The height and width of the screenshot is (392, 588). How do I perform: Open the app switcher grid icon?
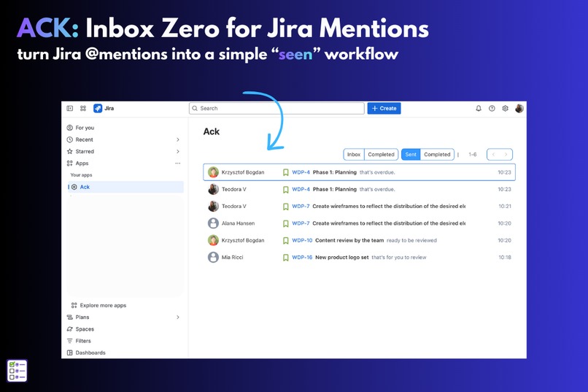coord(83,109)
